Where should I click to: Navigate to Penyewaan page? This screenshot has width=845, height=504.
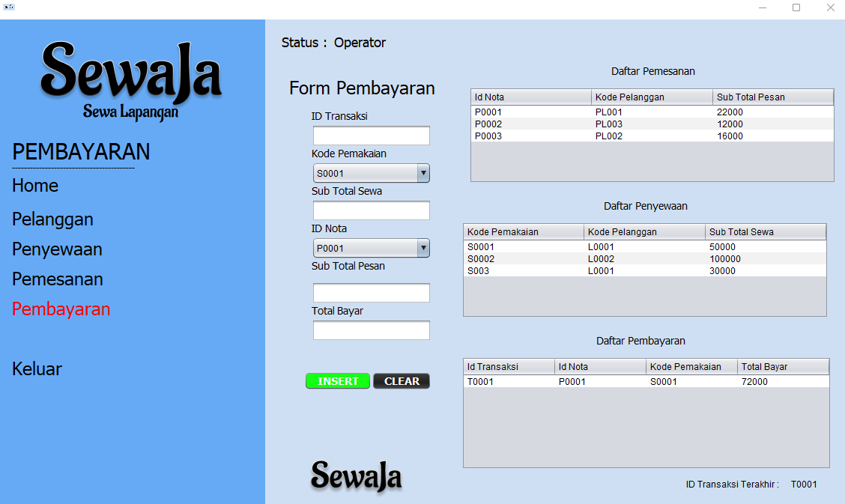click(57, 249)
